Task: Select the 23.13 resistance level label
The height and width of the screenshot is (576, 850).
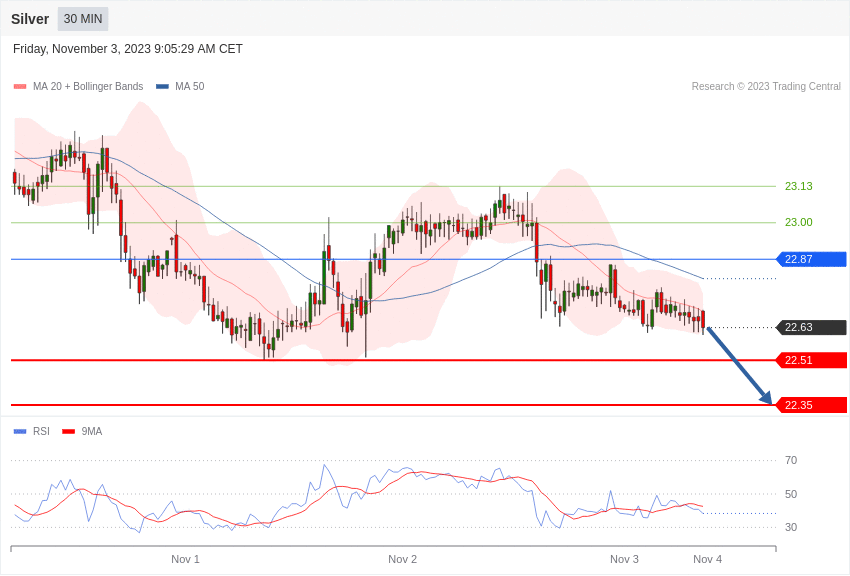Action: (x=799, y=186)
